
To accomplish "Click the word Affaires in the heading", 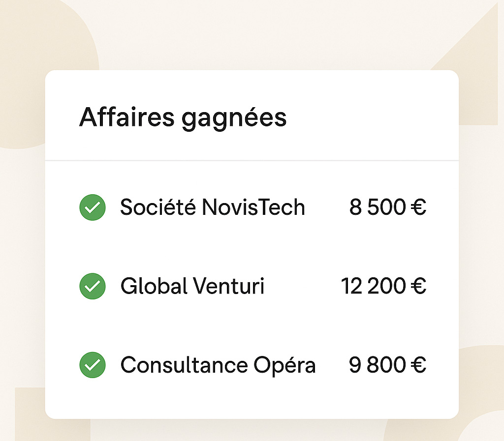I will pos(127,117).
